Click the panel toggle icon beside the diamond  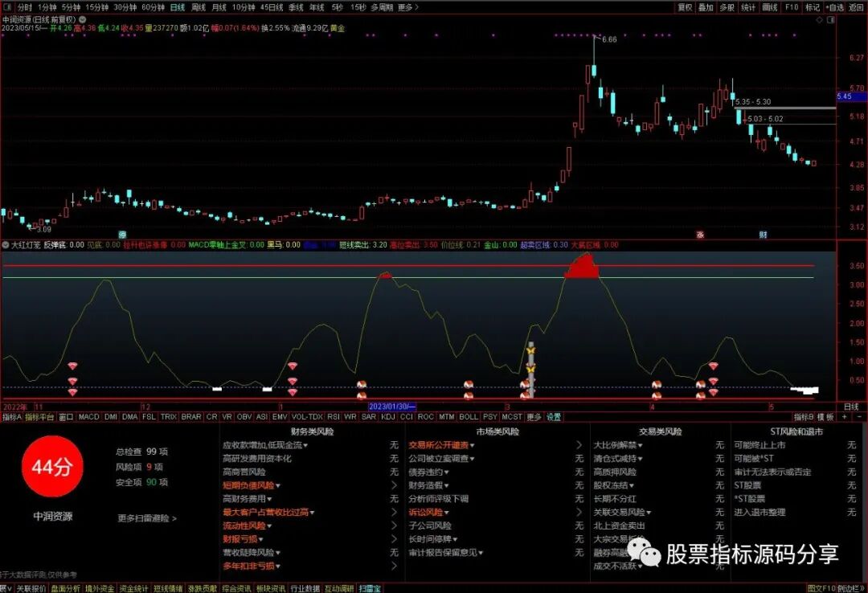pos(830,20)
